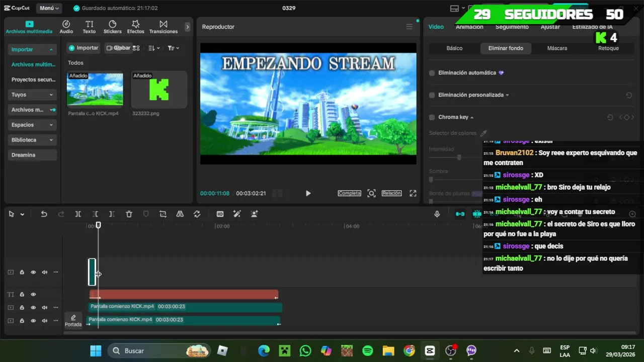Collapse the Chroma key section
The height and width of the screenshot is (362, 644).
pos(472,117)
